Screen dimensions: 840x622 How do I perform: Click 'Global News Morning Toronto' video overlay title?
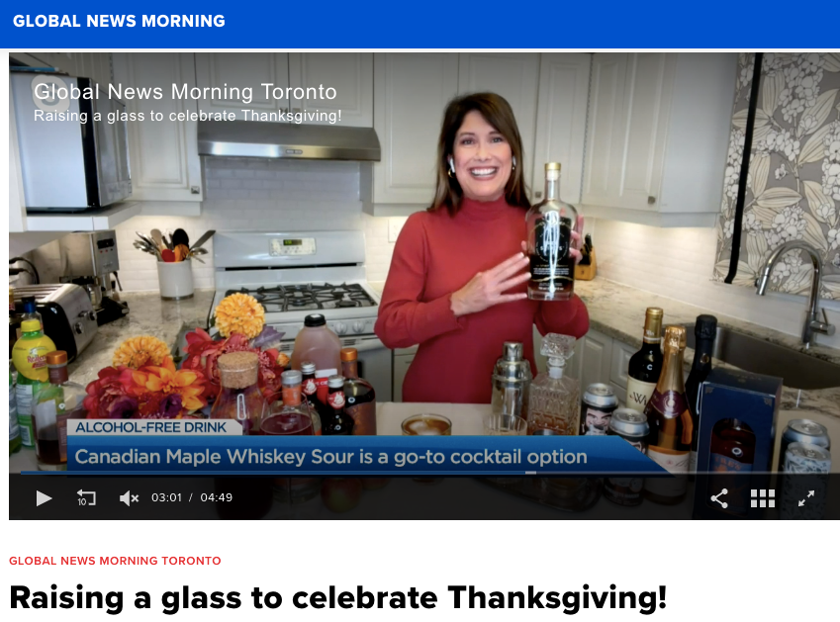click(x=185, y=92)
